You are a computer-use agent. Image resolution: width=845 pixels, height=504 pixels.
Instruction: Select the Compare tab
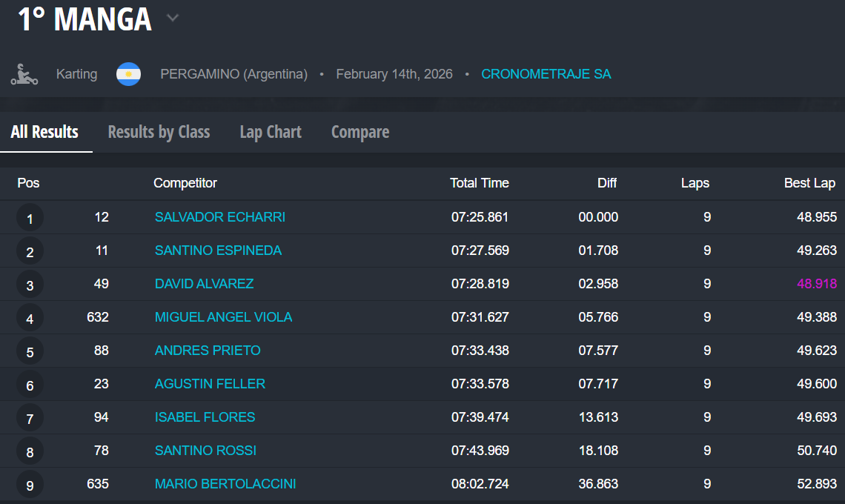[360, 132]
